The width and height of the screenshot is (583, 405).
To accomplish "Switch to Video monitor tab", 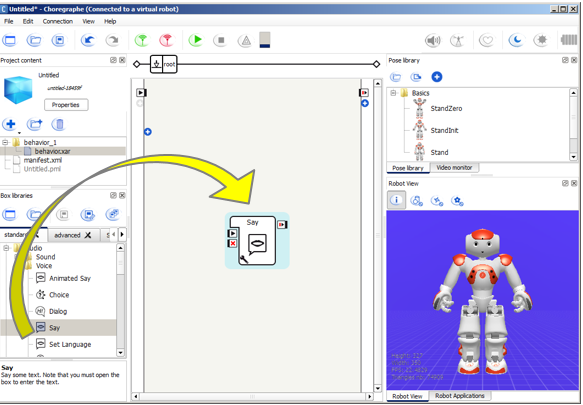I will tap(454, 168).
